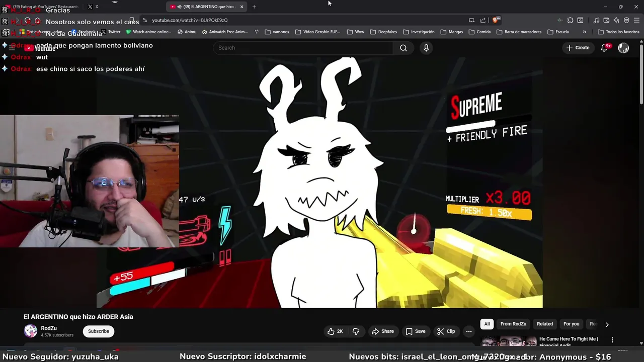Expand the Video Genshin FUE bookmarks folder
644x362 pixels.
pyautogui.click(x=318, y=32)
